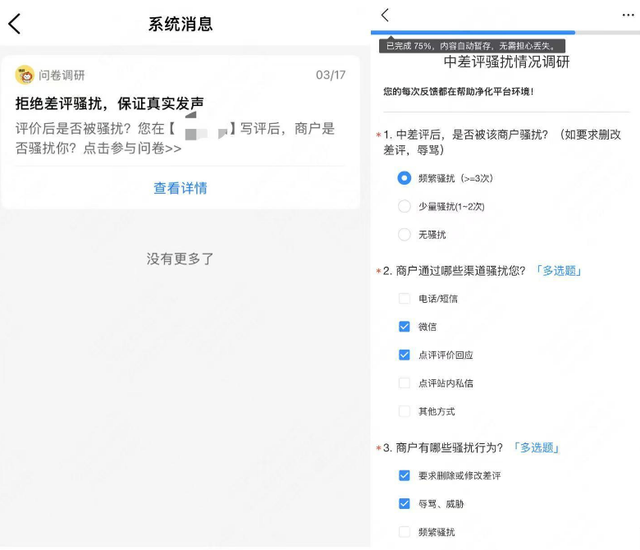Tap the 中差评骚扰情况调研 survey title
This screenshot has height=550, width=640.
(507, 62)
